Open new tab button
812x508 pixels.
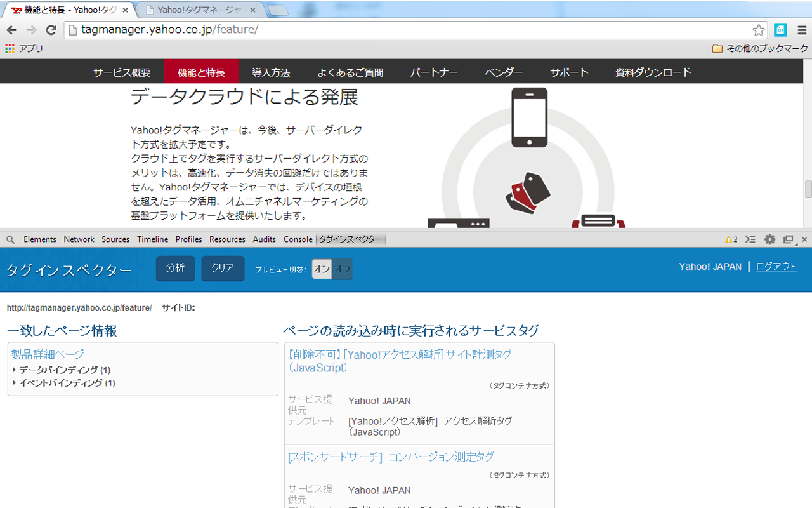tap(277, 10)
